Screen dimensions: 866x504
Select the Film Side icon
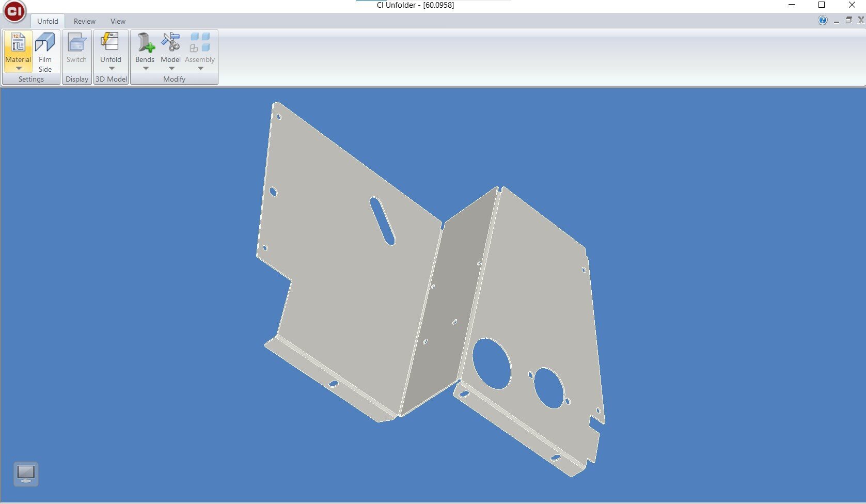pyautogui.click(x=45, y=42)
